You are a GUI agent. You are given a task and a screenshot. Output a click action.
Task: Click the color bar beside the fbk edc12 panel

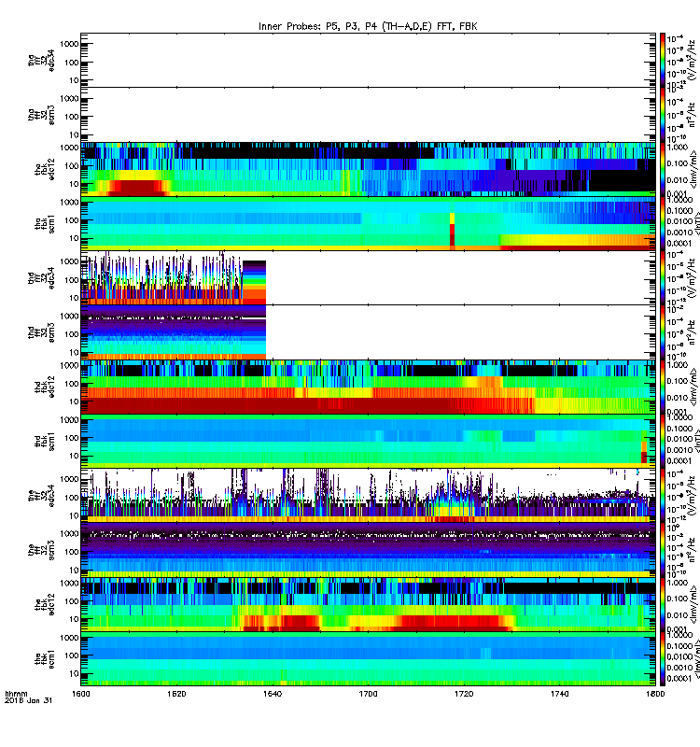[x=663, y=604]
